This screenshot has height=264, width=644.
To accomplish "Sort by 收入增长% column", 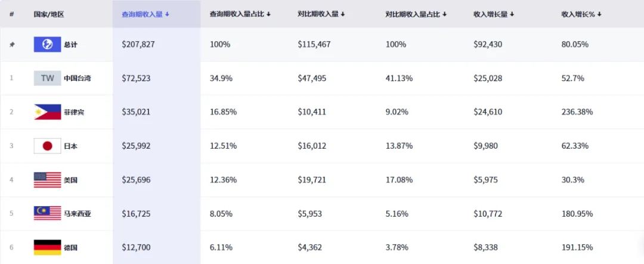I will tap(581, 14).
